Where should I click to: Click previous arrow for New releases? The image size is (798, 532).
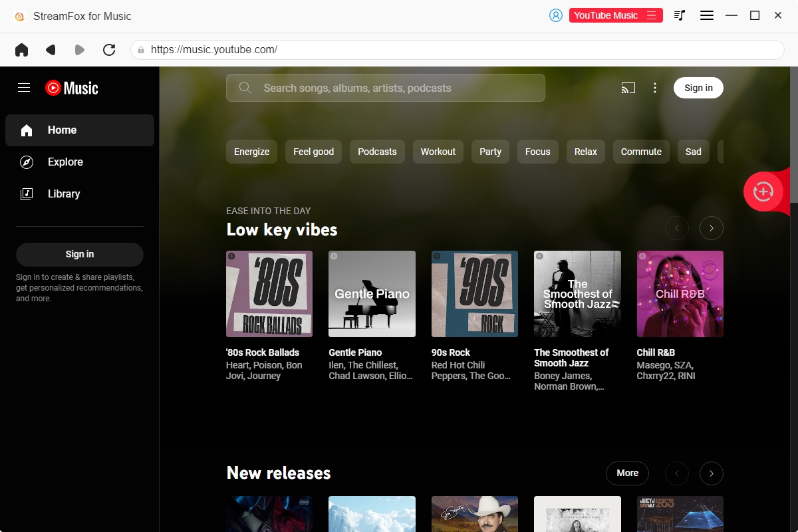coord(677,473)
